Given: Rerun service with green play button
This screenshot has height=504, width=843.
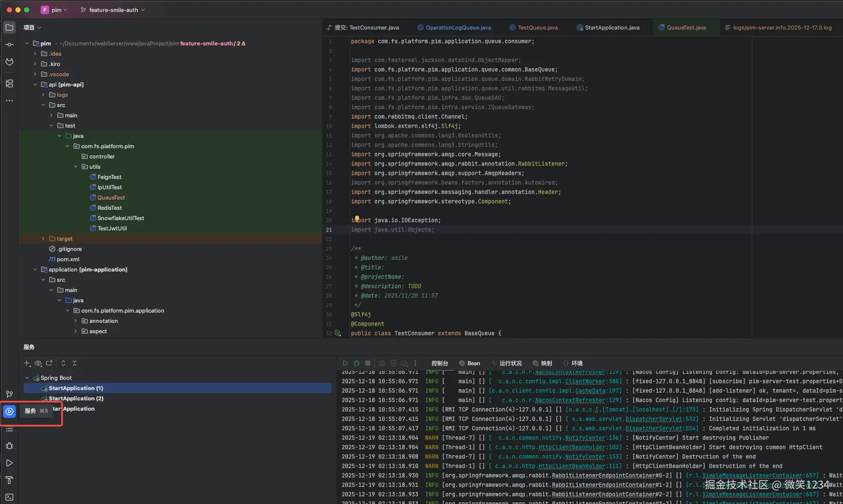Looking at the screenshot, I should click(x=346, y=363).
